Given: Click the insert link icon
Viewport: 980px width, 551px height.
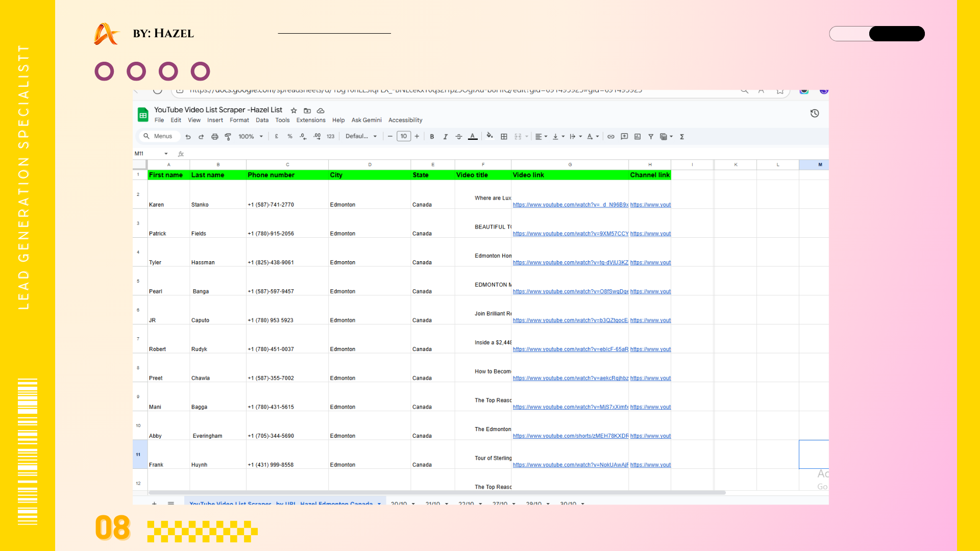Looking at the screenshot, I should [x=610, y=137].
